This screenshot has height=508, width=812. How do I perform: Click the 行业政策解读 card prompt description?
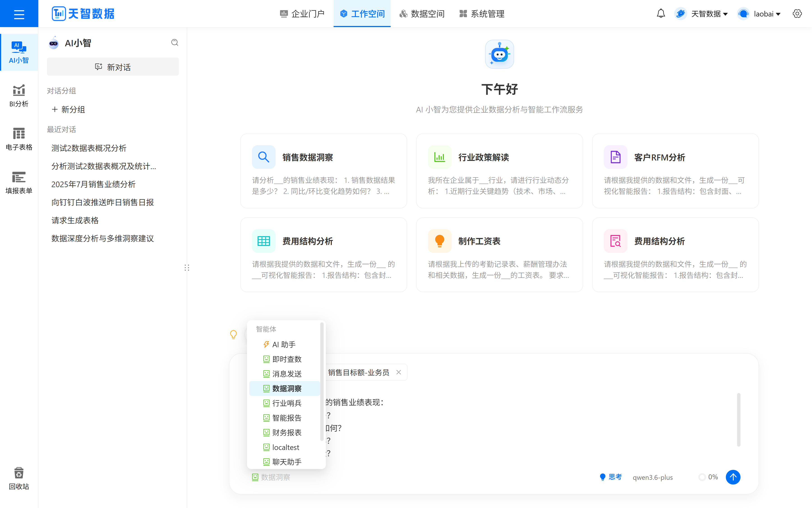coord(499,186)
